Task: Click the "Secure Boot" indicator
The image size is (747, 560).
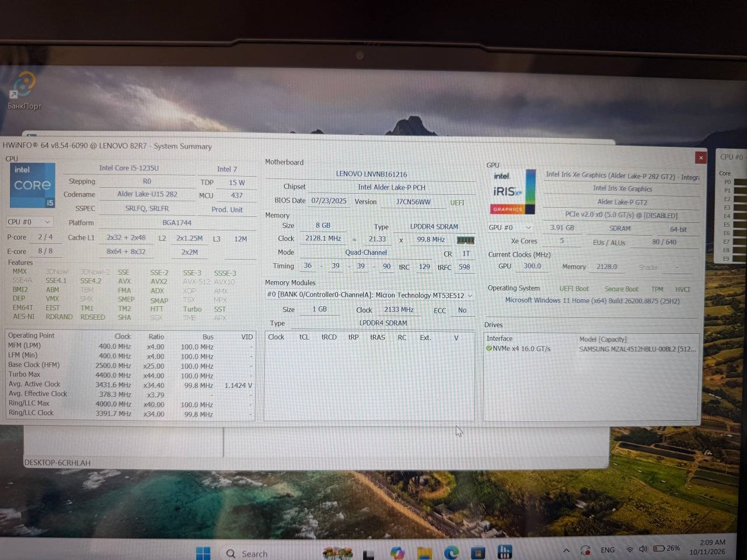Action: (622, 289)
